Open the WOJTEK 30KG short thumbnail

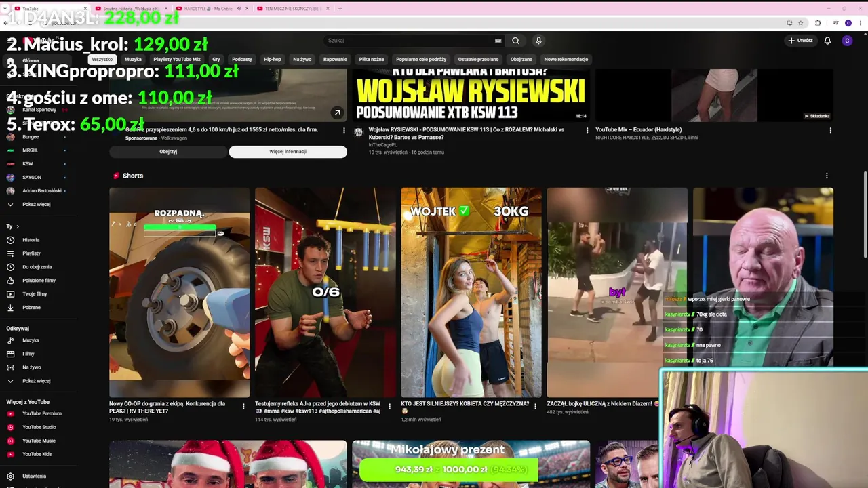pyautogui.click(x=471, y=292)
